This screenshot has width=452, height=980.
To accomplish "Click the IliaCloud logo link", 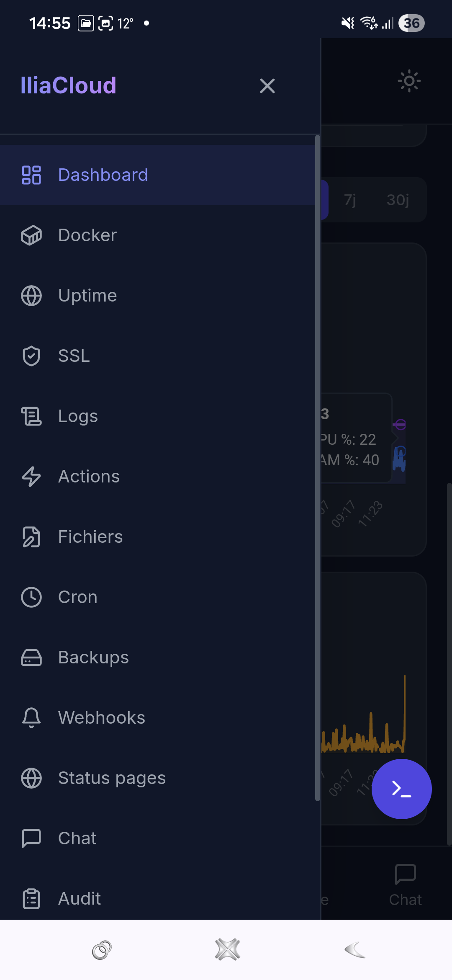I will (x=69, y=85).
